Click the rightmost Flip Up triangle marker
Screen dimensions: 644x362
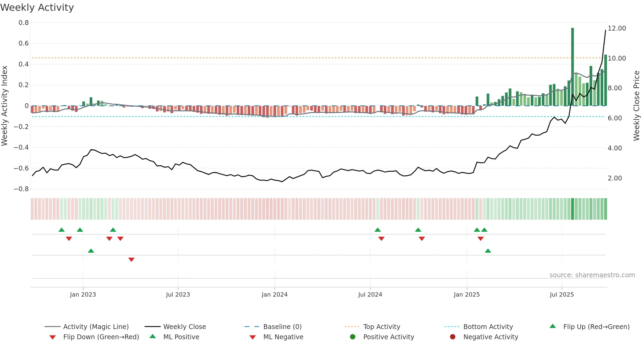484,230
